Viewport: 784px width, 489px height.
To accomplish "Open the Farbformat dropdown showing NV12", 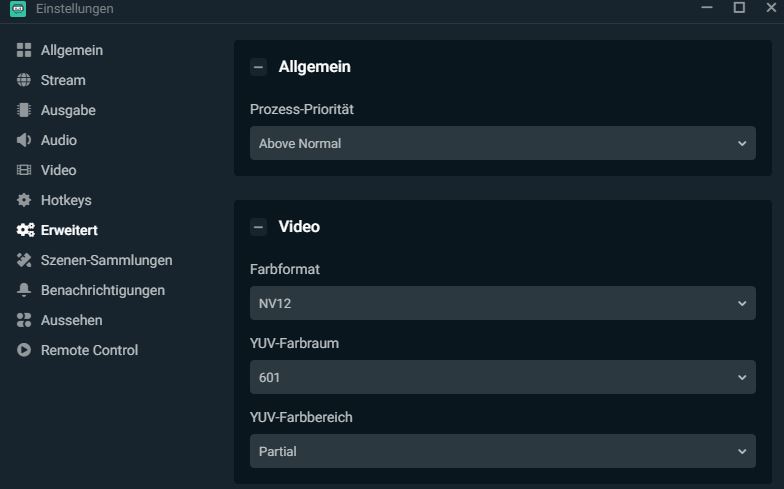I will pyautogui.click(x=502, y=303).
